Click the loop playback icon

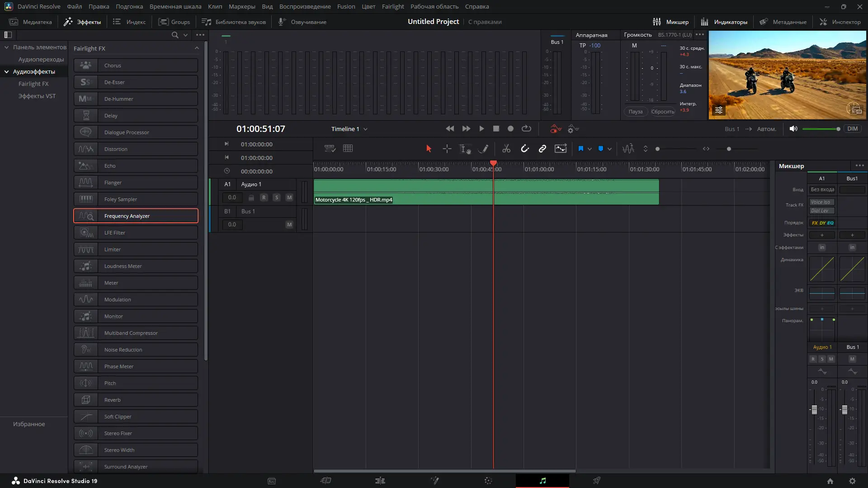(526, 129)
